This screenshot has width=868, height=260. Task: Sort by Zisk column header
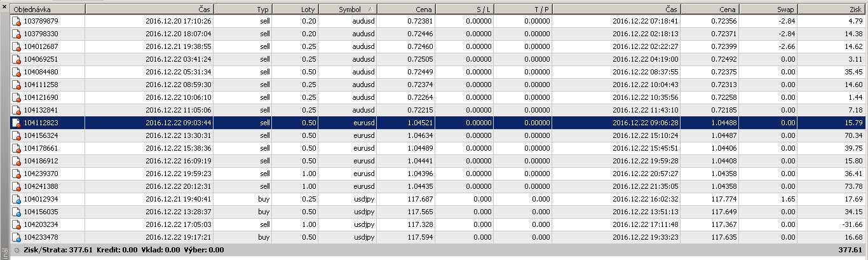click(832, 10)
